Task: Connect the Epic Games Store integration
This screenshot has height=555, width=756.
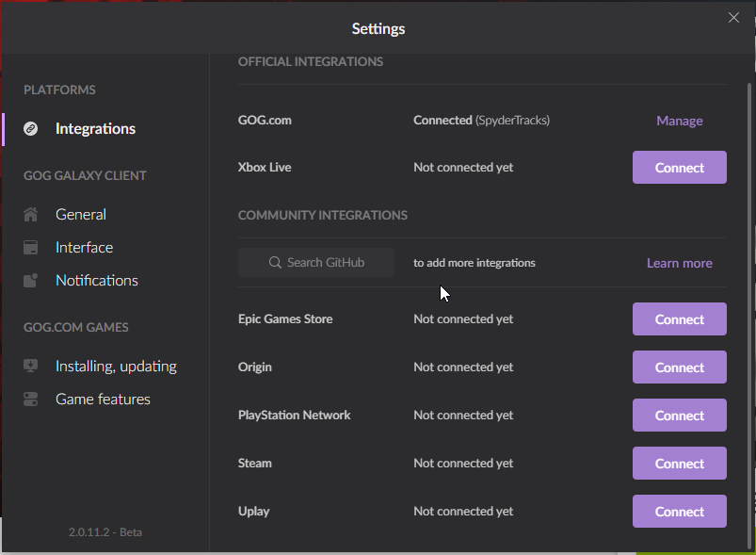Action: [680, 319]
